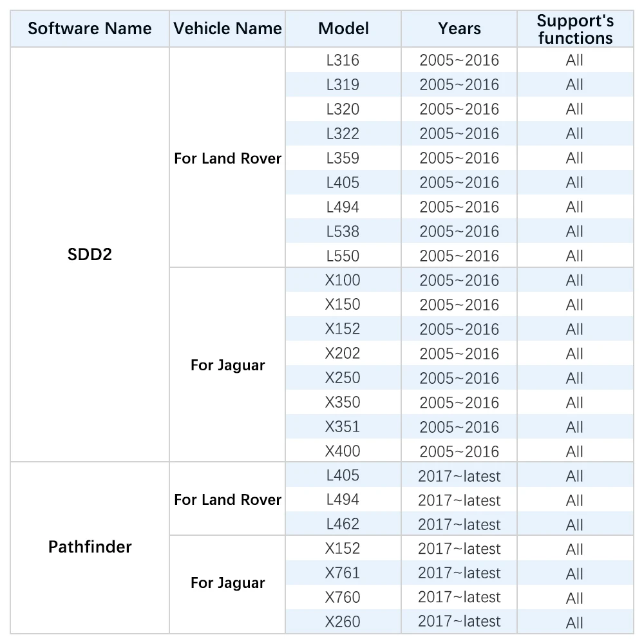Click the Vehicle Name column header
This screenshot has width=644, height=644.
pyautogui.click(x=227, y=29)
